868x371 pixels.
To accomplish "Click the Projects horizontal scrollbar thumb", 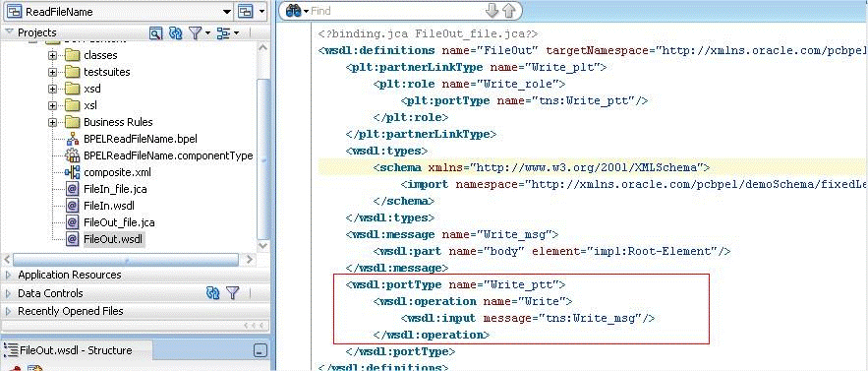I will 126,260.
